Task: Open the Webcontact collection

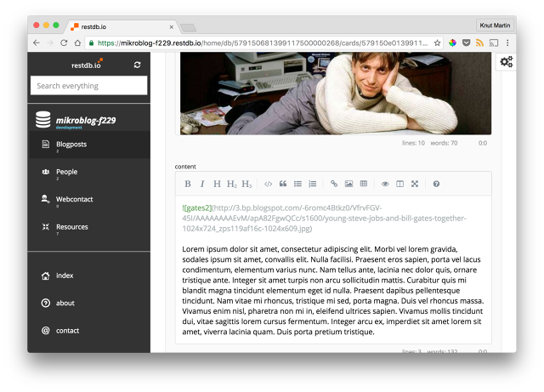Action: [x=90, y=200]
